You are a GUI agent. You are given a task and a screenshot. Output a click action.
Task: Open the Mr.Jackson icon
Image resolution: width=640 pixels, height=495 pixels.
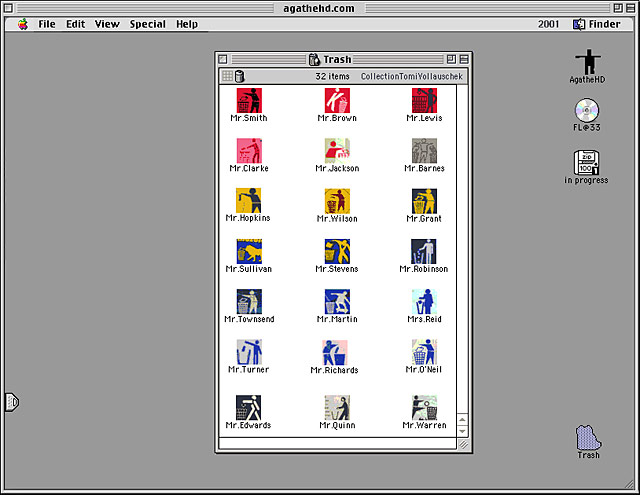point(337,151)
